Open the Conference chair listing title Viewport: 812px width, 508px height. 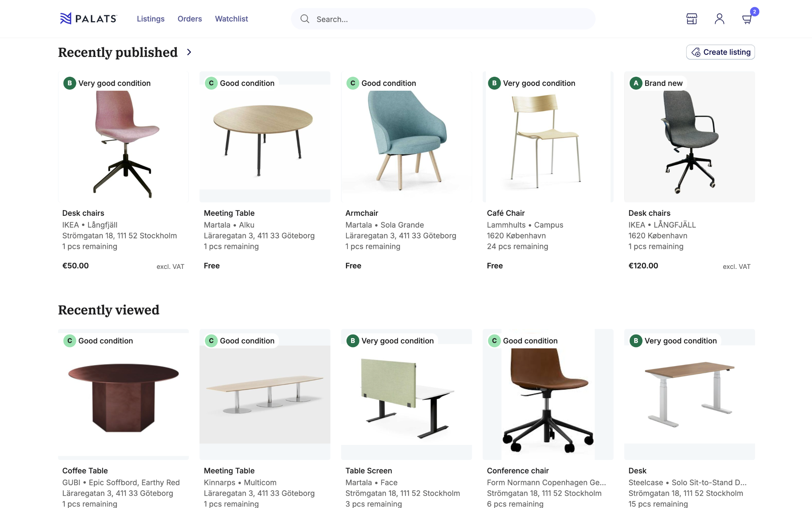click(518, 470)
